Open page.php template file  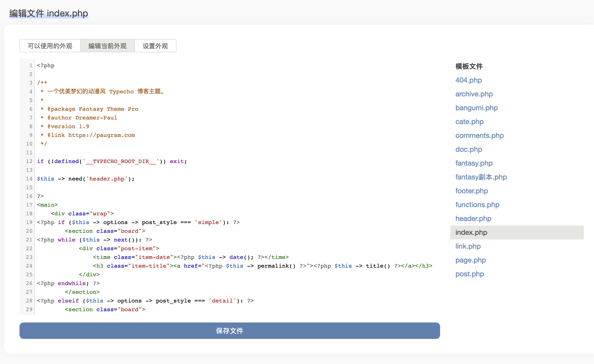tap(471, 260)
